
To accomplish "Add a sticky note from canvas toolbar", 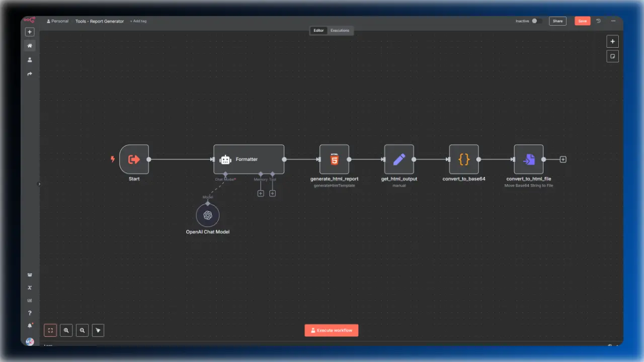I will pyautogui.click(x=612, y=56).
